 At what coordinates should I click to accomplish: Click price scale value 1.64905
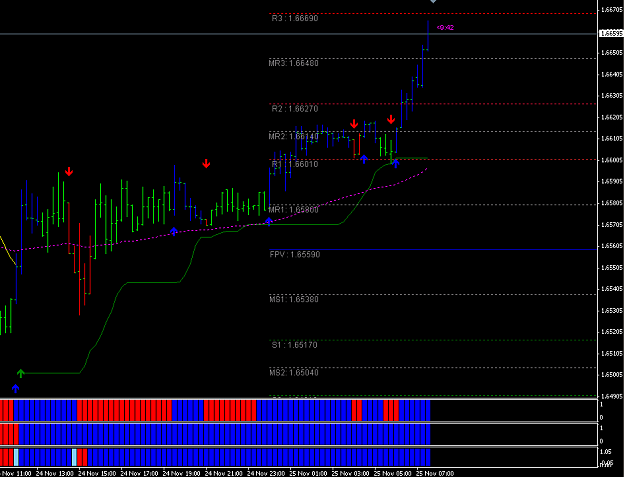click(x=611, y=397)
